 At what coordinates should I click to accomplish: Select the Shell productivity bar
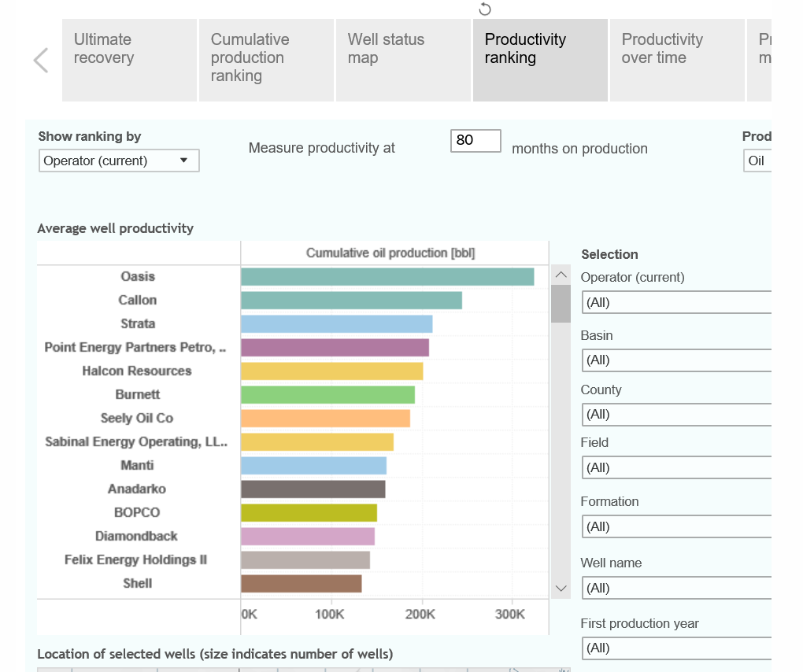point(302,583)
